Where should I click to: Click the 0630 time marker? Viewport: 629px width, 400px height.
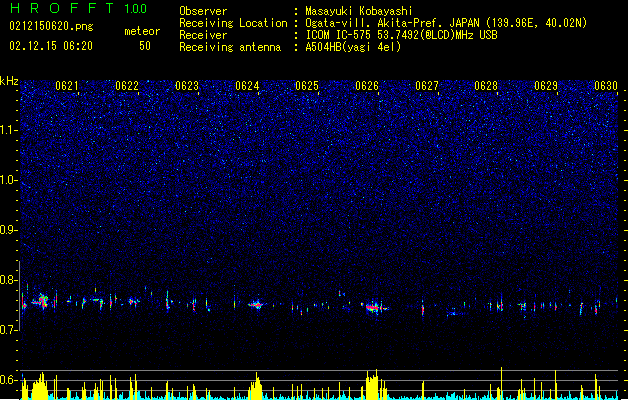coord(606,86)
